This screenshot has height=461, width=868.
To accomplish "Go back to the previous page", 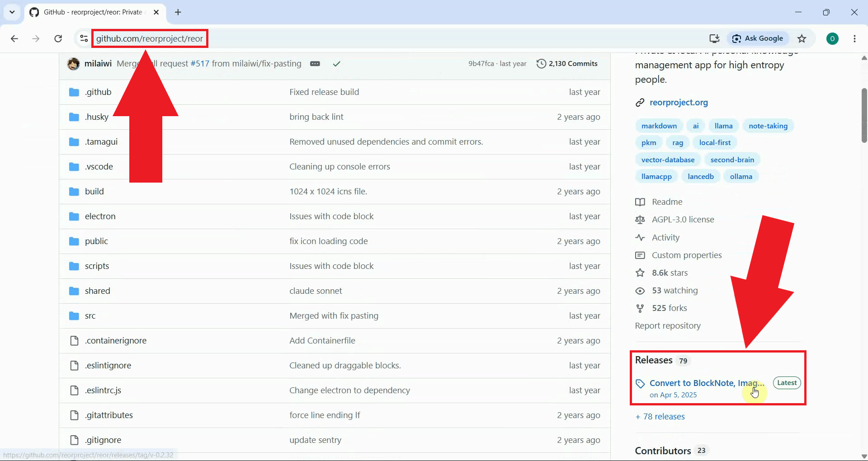I will click(x=14, y=38).
